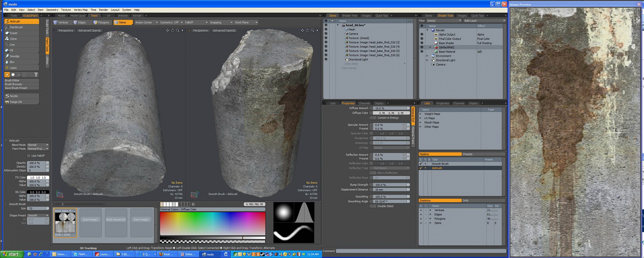This screenshot has width=644, height=258.
Task: Open the Blend Mode dropdown
Action: 38,145
